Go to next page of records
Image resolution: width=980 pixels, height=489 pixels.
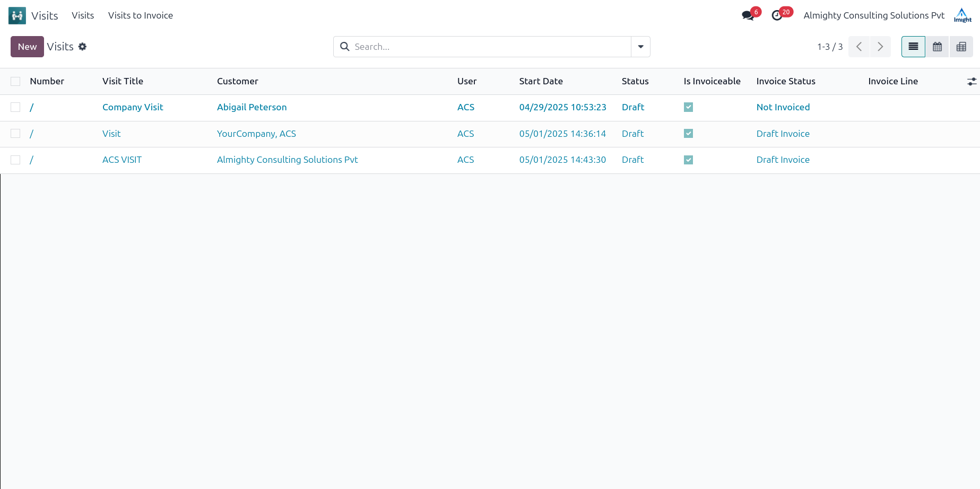click(880, 47)
